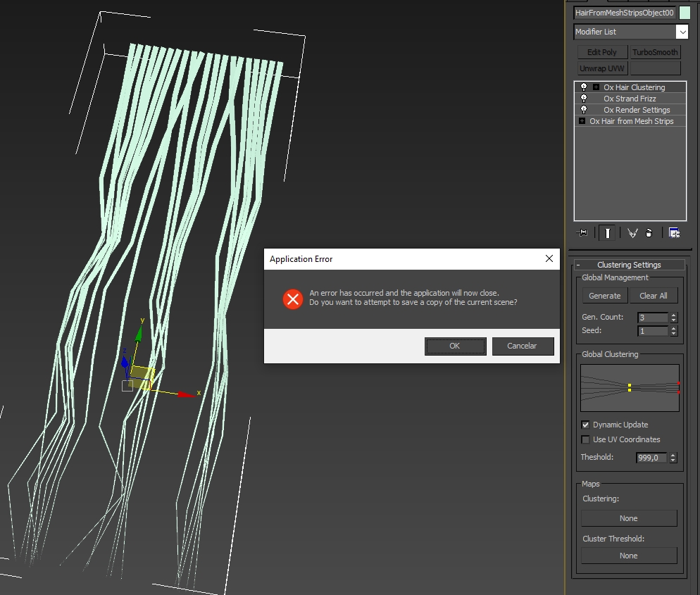
Task: Open the Modifier List dropdown
Action: (681, 32)
